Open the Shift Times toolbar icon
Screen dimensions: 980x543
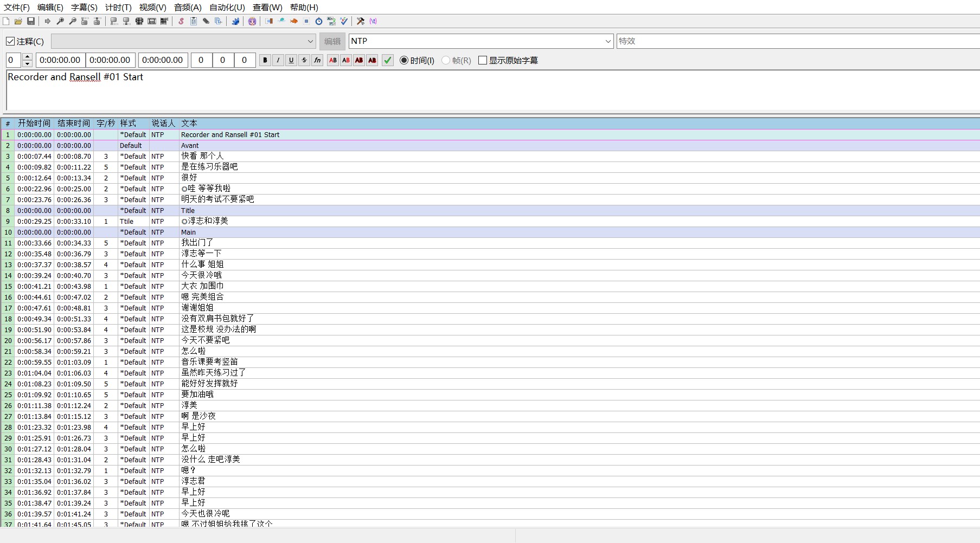pyautogui.click(x=269, y=21)
